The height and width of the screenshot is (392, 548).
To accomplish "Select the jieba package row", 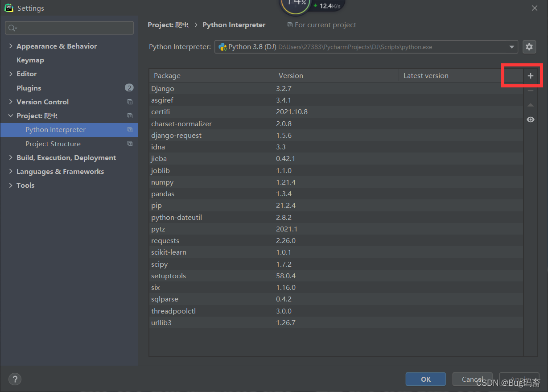I will pyautogui.click(x=336, y=159).
